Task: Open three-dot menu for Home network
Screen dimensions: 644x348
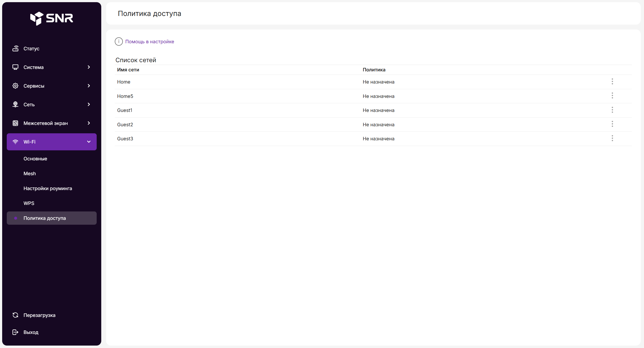Action: coord(612,82)
